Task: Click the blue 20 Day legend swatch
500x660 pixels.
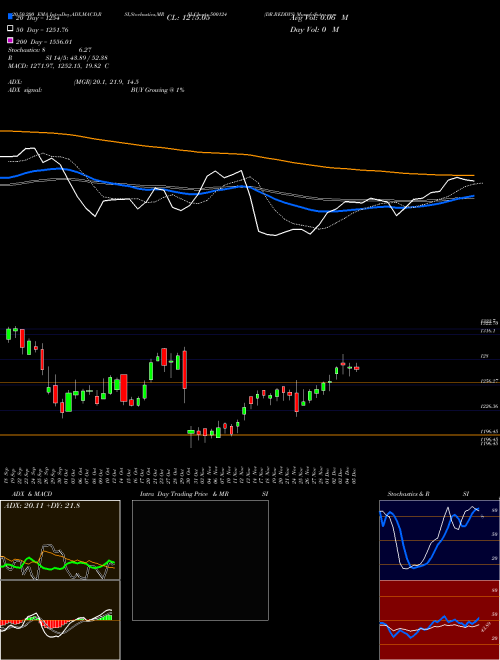Action: 11,17
